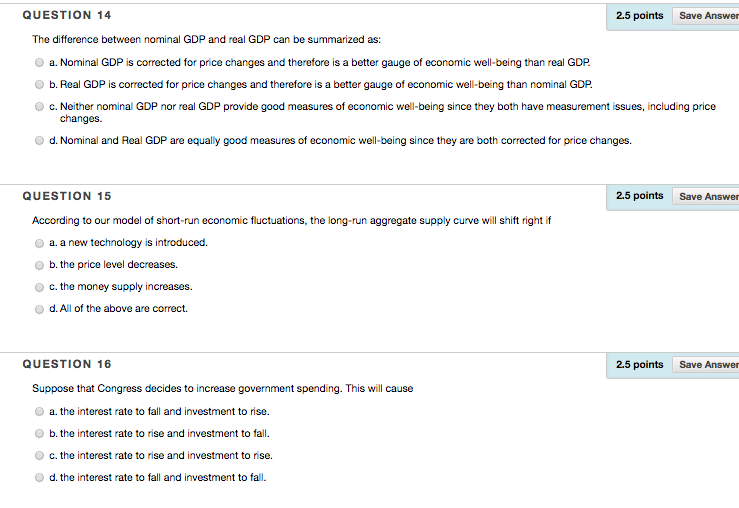This screenshot has height=508, width=739.
Task: Select option a for Question 14
Action: pyautogui.click(x=39, y=63)
